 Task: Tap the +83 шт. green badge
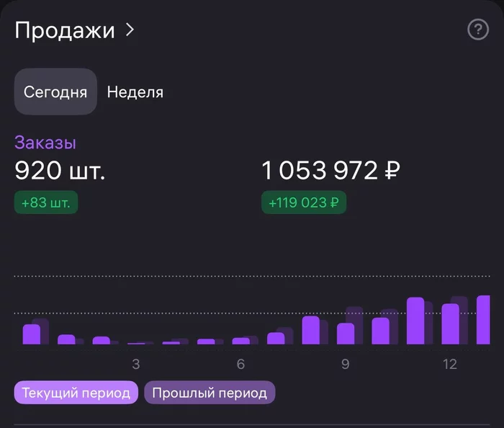coord(46,203)
